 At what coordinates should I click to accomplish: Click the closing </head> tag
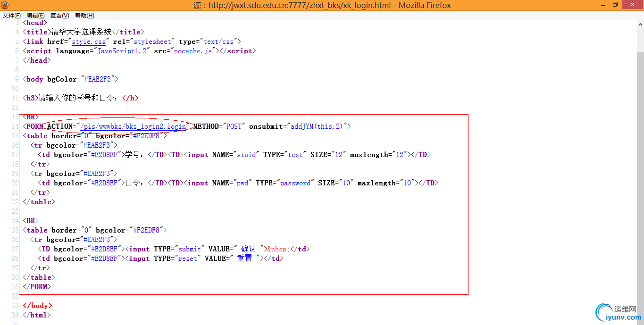tap(36, 60)
